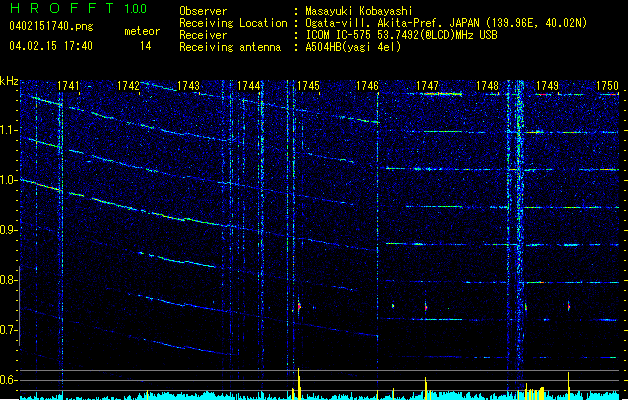Click the 1748 time marker
The height and width of the screenshot is (400, 629).
487,86
